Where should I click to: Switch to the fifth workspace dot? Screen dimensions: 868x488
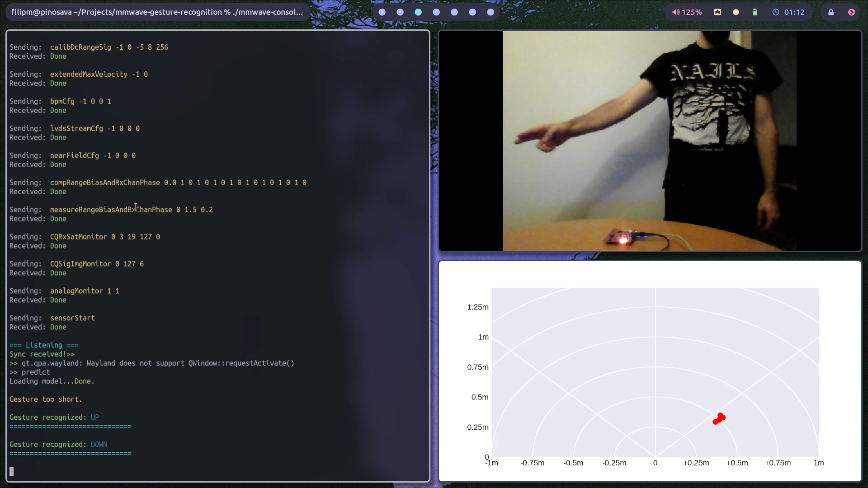pos(454,12)
